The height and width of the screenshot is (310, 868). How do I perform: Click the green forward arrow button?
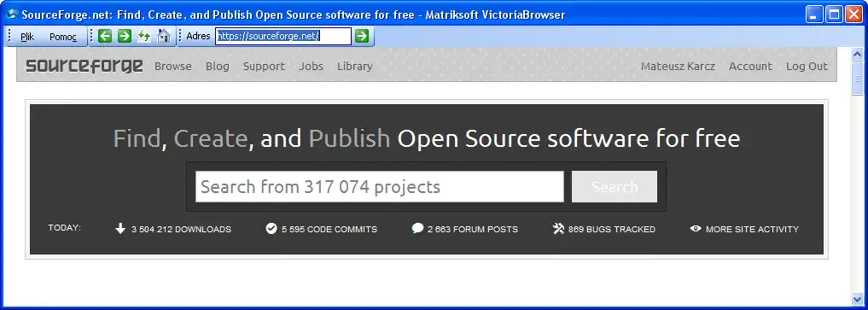(125, 36)
